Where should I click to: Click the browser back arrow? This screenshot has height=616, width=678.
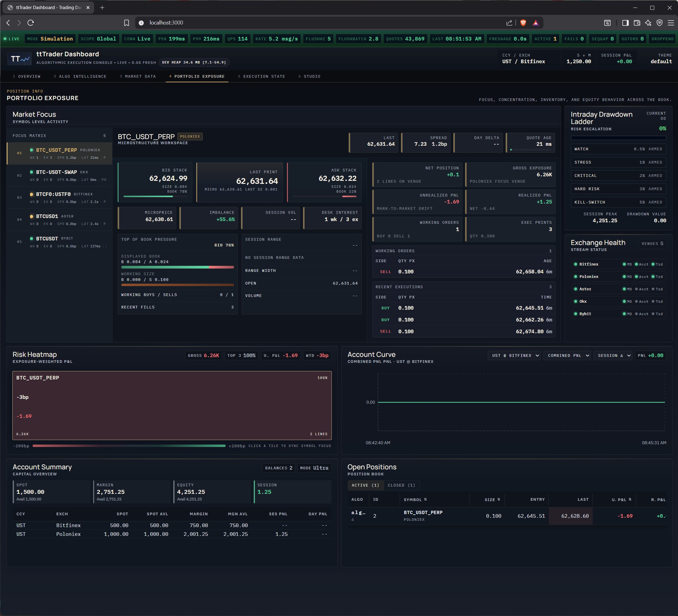coord(8,22)
